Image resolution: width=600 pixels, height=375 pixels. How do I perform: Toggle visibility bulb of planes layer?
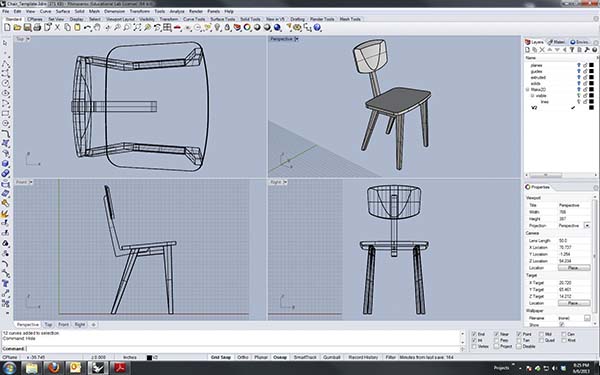[x=579, y=65]
